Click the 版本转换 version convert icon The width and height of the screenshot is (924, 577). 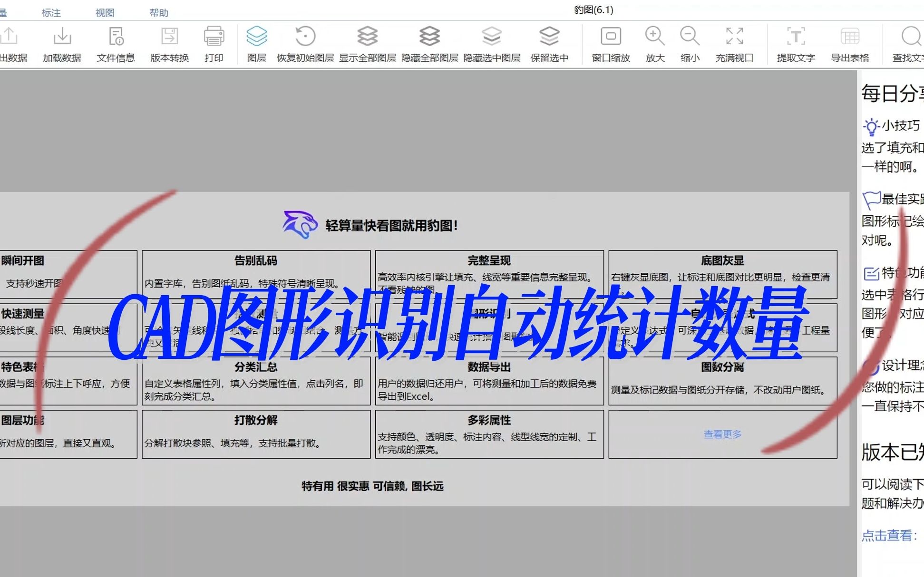[x=169, y=37]
